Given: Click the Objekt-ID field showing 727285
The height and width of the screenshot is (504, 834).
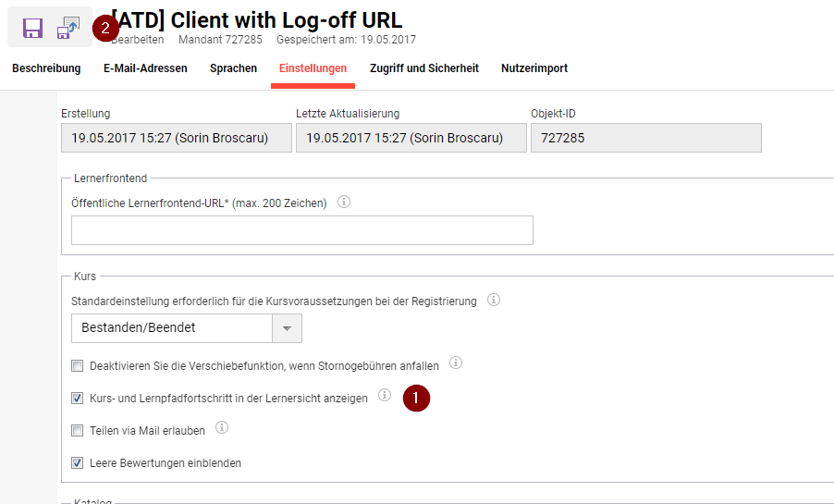Looking at the screenshot, I should [x=645, y=139].
